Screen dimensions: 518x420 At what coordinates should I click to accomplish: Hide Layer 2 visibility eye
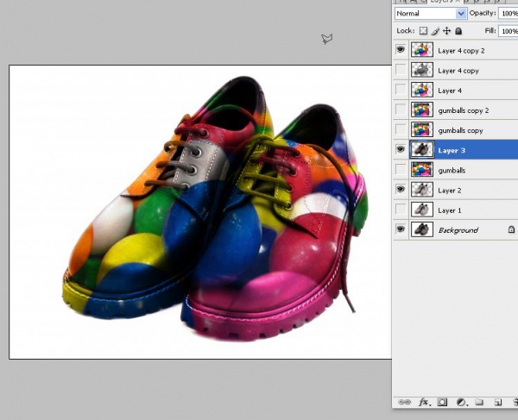point(401,189)
